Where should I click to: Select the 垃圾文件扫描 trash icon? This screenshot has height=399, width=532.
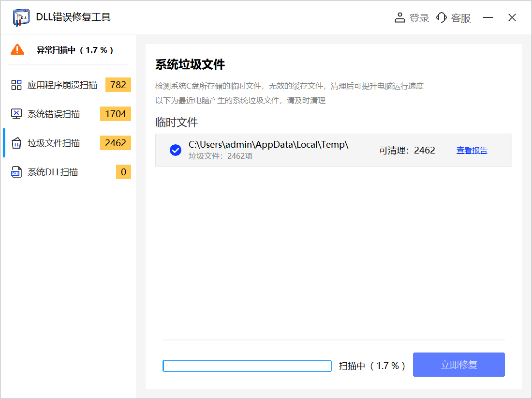pyautogui.click(x=16, y=143)
